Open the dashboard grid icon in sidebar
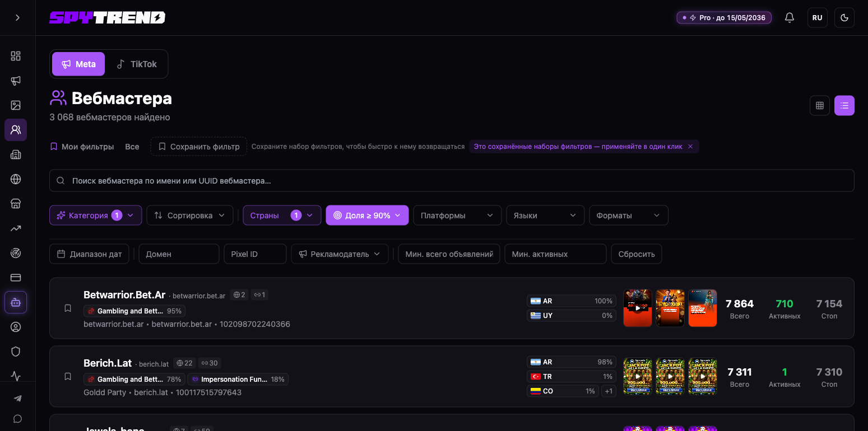The image size is (868, 431). [16, 56]
